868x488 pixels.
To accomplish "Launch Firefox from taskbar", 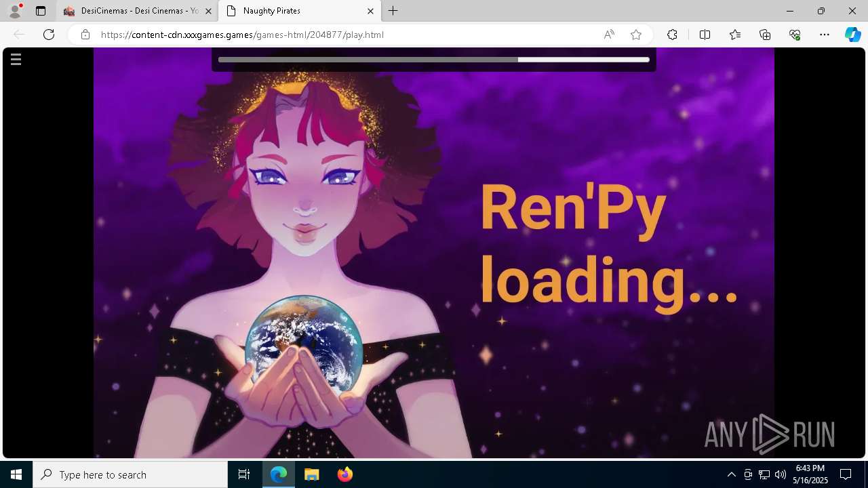I will (x=345, y=474).
